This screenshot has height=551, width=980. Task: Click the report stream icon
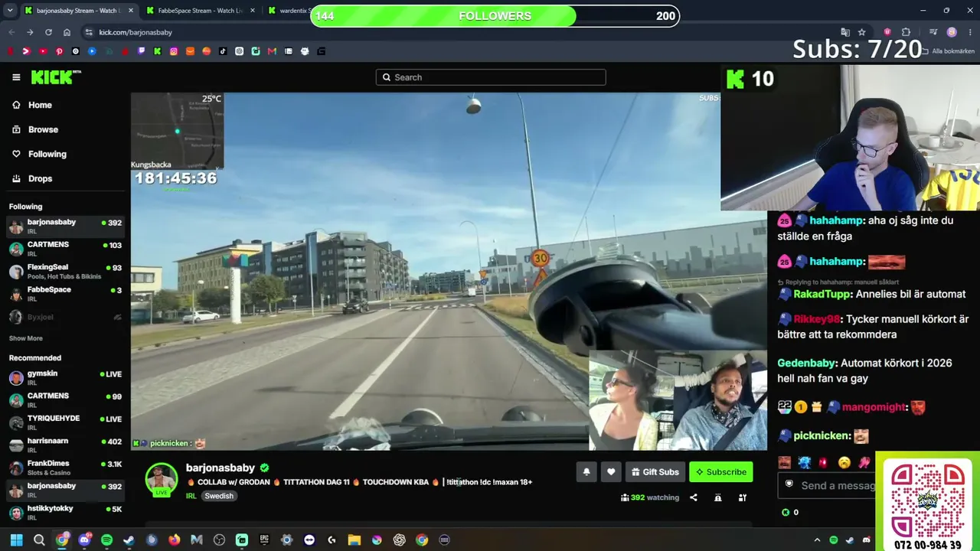[x=718, y=497]
